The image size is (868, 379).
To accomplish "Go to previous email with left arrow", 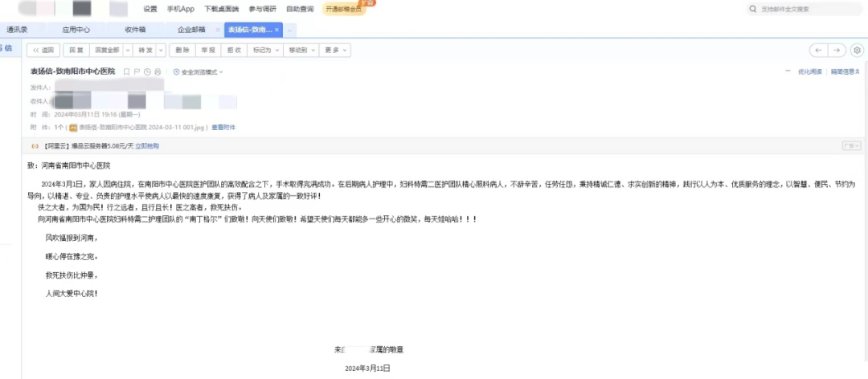I will point(818,50).
